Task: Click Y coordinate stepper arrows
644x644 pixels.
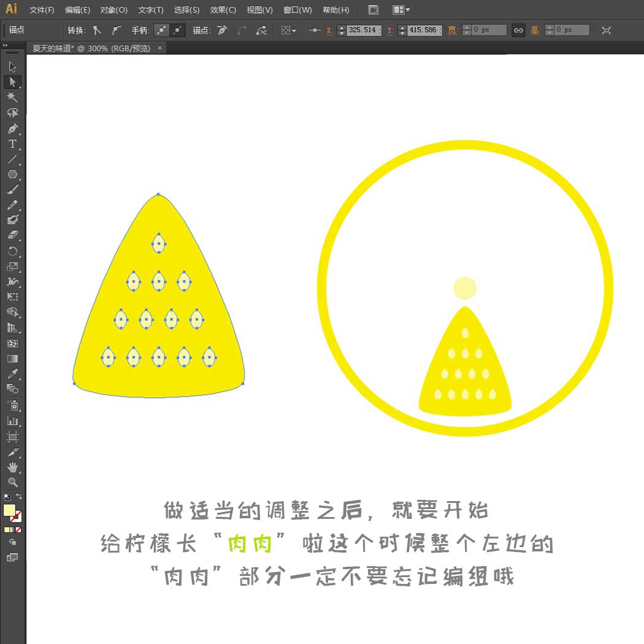Action: point(402,31)
